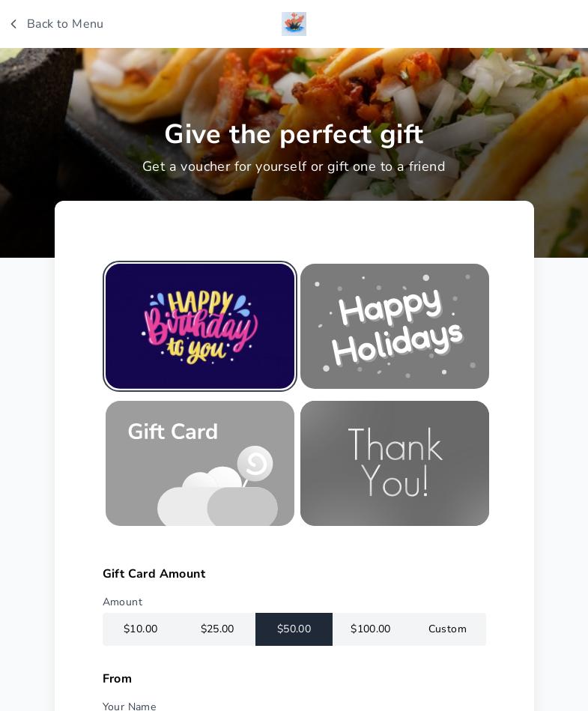This screenshot has height=711, width=588.
Task: Open the restaurant logo in the header
Action: click(x=294, y=24)
